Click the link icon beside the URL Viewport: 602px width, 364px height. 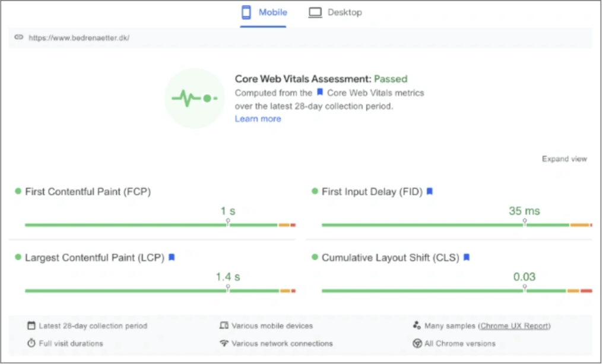tap(18, 37)
